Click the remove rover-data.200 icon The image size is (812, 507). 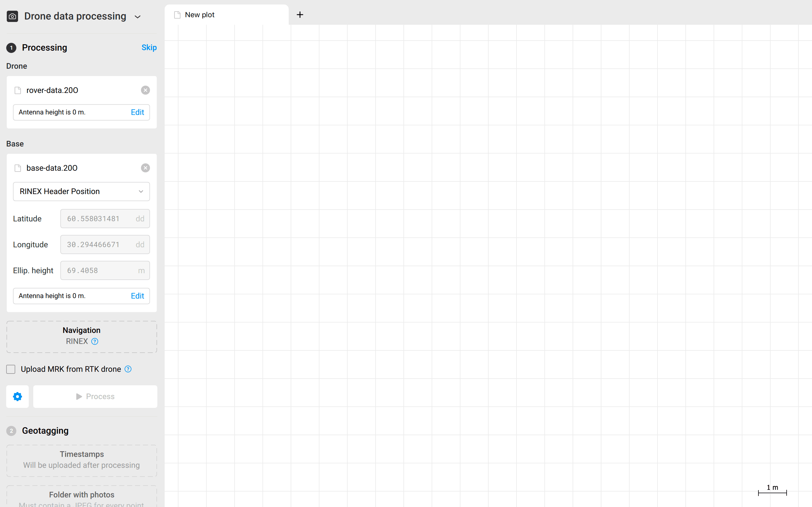tap(145, 90)
